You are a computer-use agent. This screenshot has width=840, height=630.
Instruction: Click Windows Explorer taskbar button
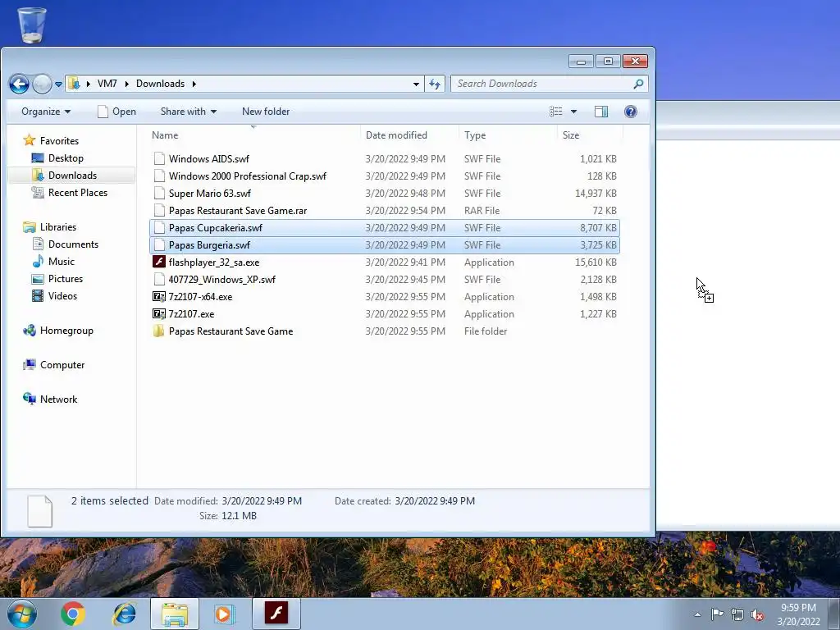[175, 614]
